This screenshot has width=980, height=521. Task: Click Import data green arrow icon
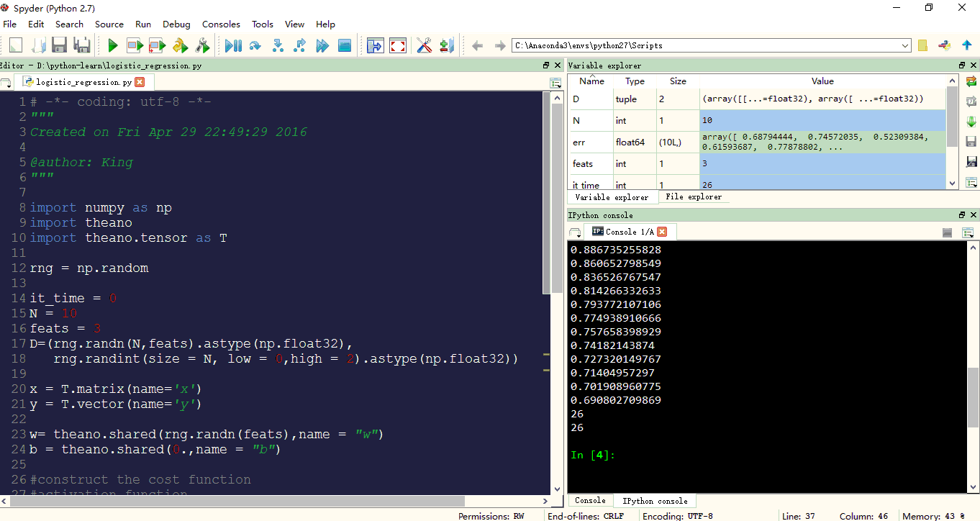971,122
